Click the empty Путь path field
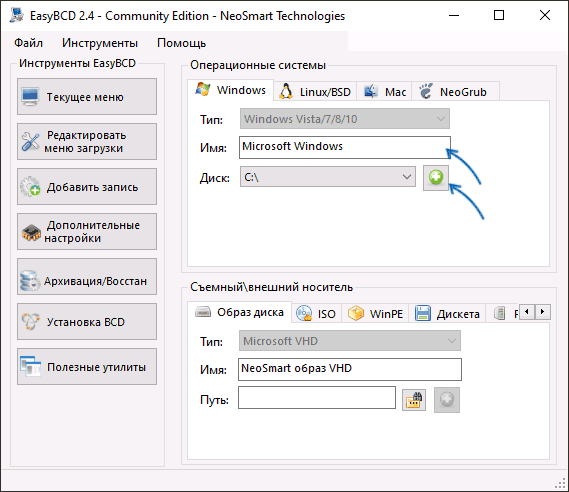The height and width of the screenshot is (492, 569). tap(317, 398)
